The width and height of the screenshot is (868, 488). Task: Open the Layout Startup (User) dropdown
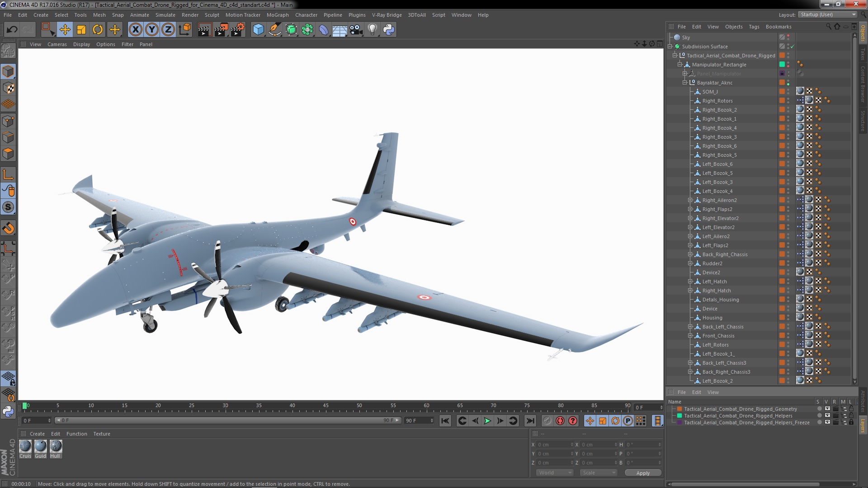click(827, 14)
